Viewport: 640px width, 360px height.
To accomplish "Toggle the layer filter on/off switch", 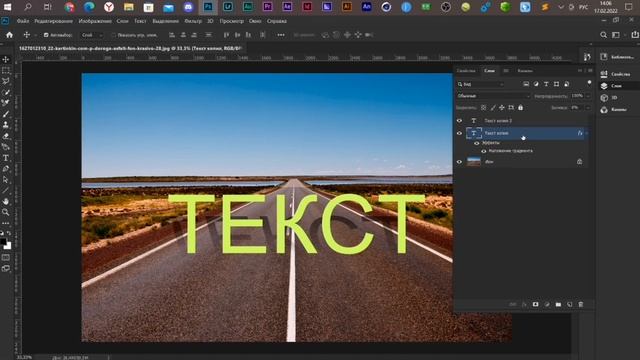I will [589, 83].
